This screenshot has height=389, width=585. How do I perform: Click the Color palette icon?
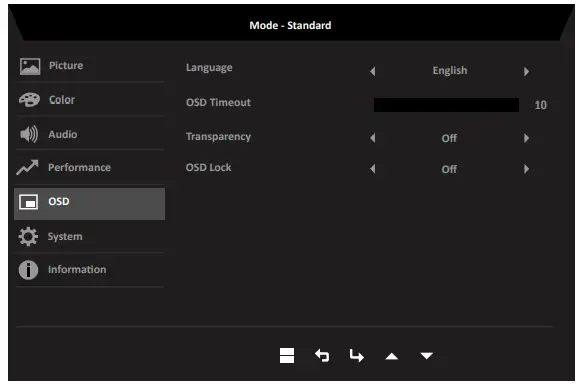click(29, 100)
